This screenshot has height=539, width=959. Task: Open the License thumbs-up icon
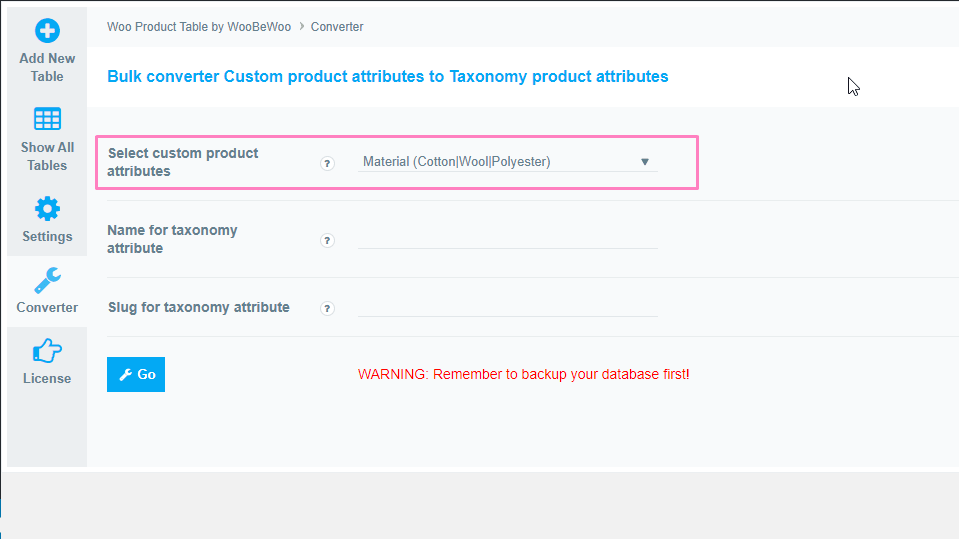pyautogui.click(x=47, y=351)
